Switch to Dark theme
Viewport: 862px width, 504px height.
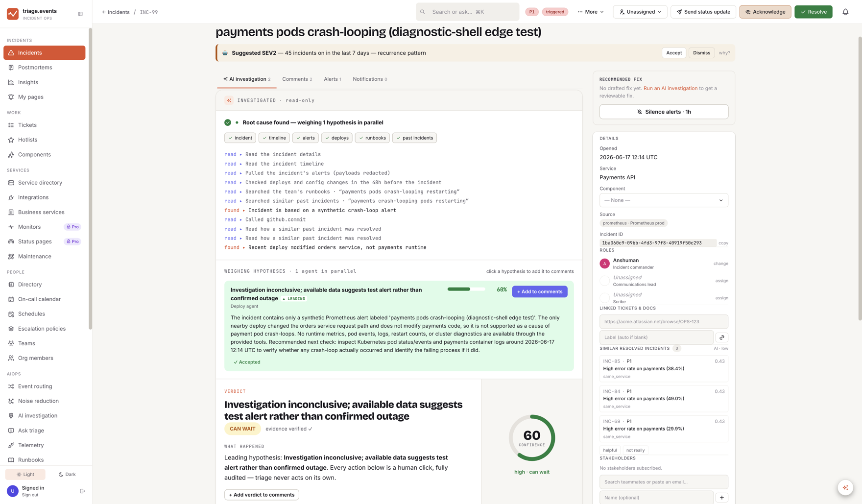tap(67, 474)
